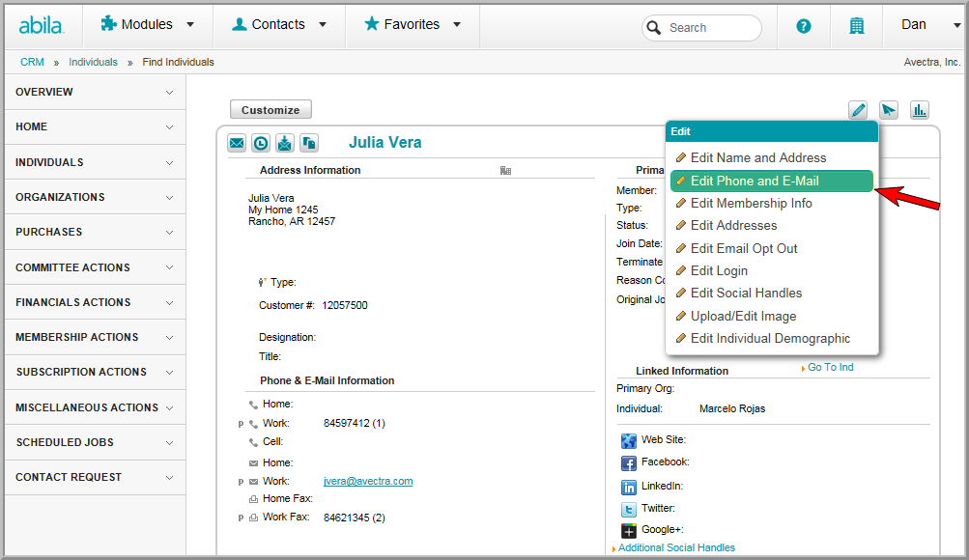Screen dimensions: 969x560
Task: Click the bar chart reports icon
Action: pyautogui.click(x=920, y=110)
